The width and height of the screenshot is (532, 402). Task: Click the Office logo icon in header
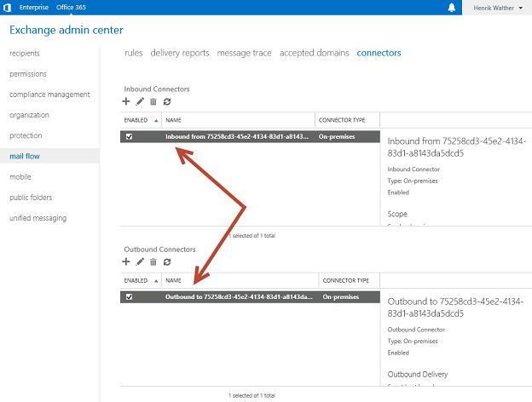pyautogui.click(x=7, y=8)
